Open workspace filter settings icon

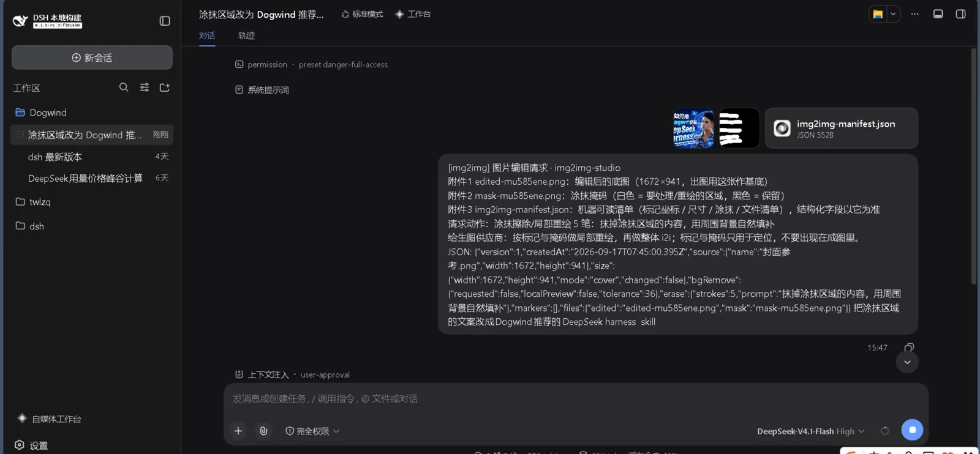(145, 87)
